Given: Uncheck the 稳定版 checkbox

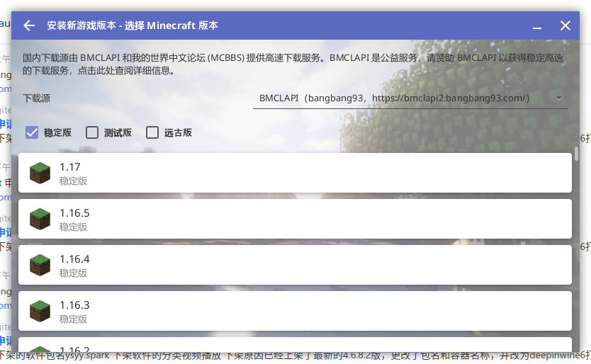Looking at the screenshot, I should [32, 132].
